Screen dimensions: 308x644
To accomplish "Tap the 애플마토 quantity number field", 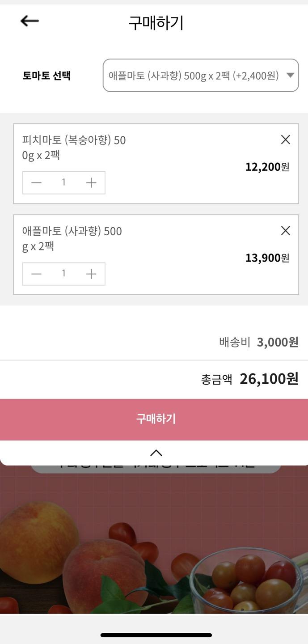I will coord(64,274).
